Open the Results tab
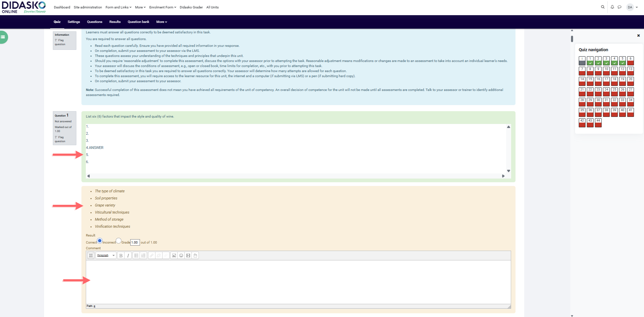The width and height of the screenshot is (644, 317). coord(115,22)
